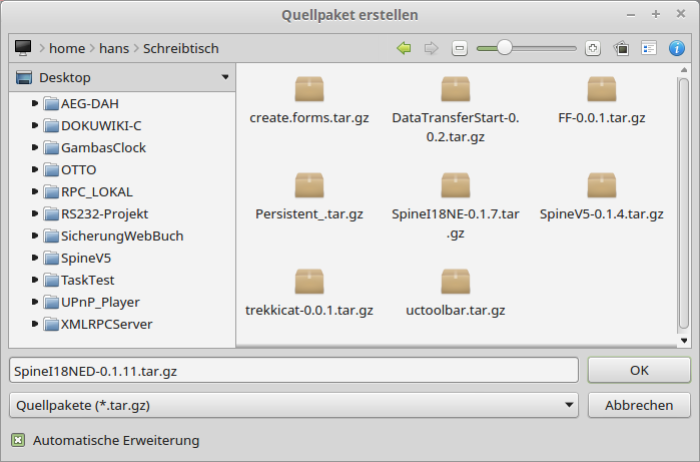This screenshot has height=462, width=700.
Task: Click the icon size slider handle
Action: (x=505, y=48)
